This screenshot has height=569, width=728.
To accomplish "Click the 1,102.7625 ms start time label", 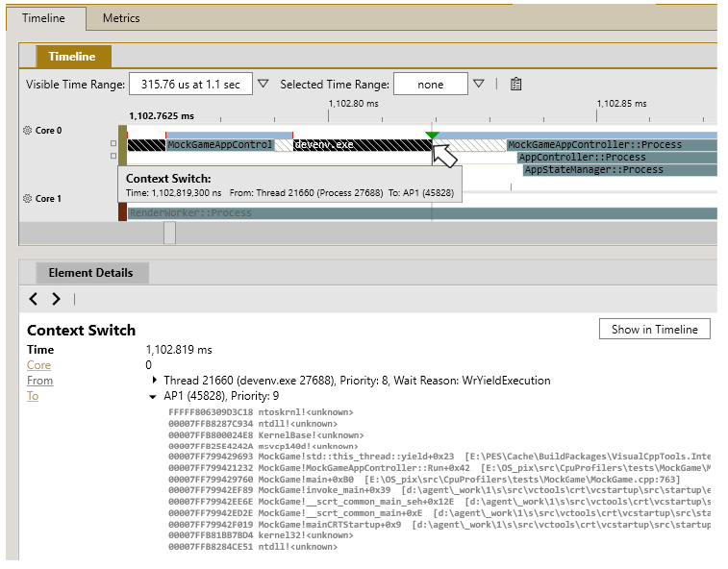I will click(x=162, y=116).
